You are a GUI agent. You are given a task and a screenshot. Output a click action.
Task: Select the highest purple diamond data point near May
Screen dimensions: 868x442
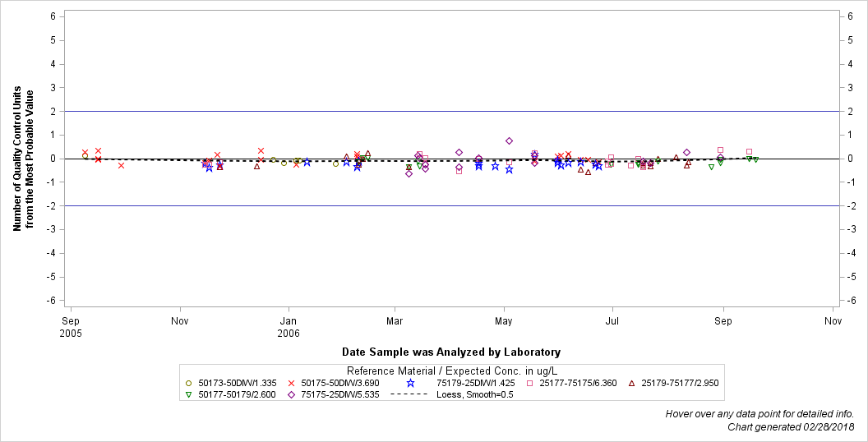point(510,141)
